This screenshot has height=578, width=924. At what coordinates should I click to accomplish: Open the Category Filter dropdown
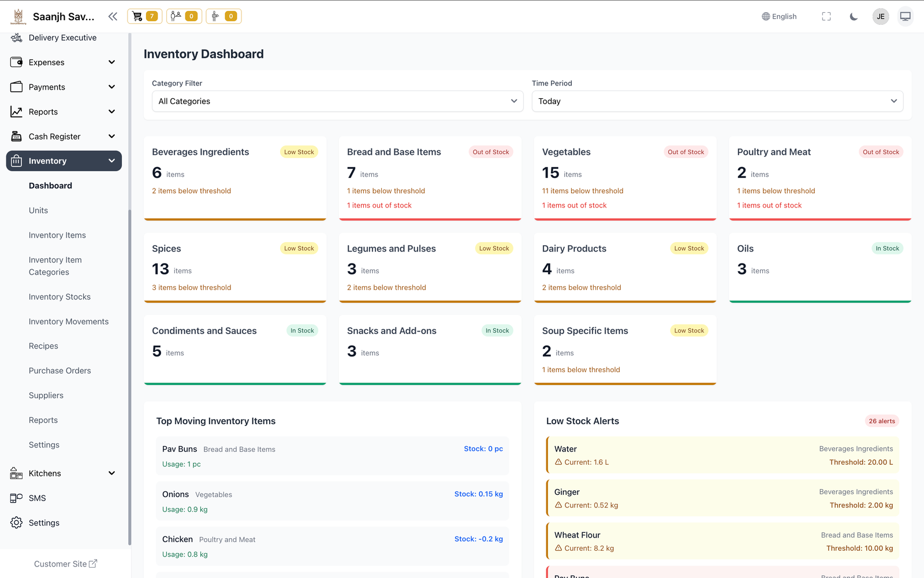pos(337,101)
